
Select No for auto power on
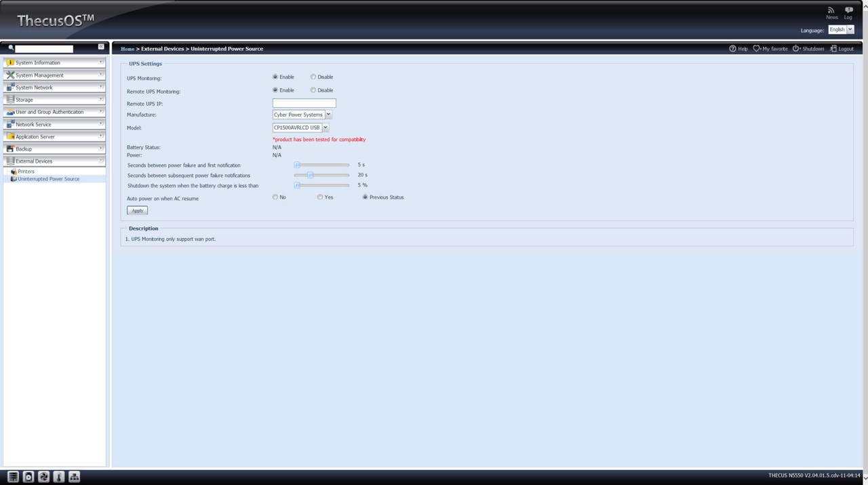point(275,197)
